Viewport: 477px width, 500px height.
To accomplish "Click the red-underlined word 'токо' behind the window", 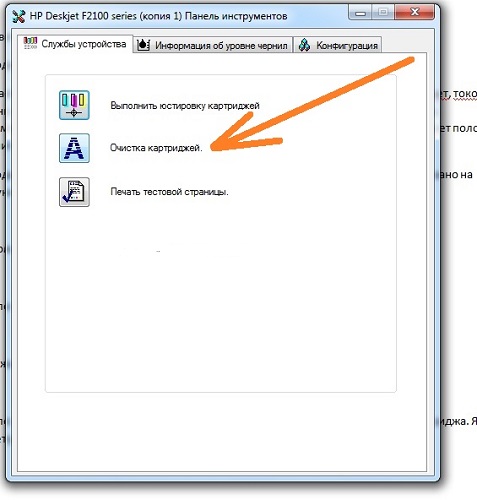I will pyautogui.click(x=465, y=94).
